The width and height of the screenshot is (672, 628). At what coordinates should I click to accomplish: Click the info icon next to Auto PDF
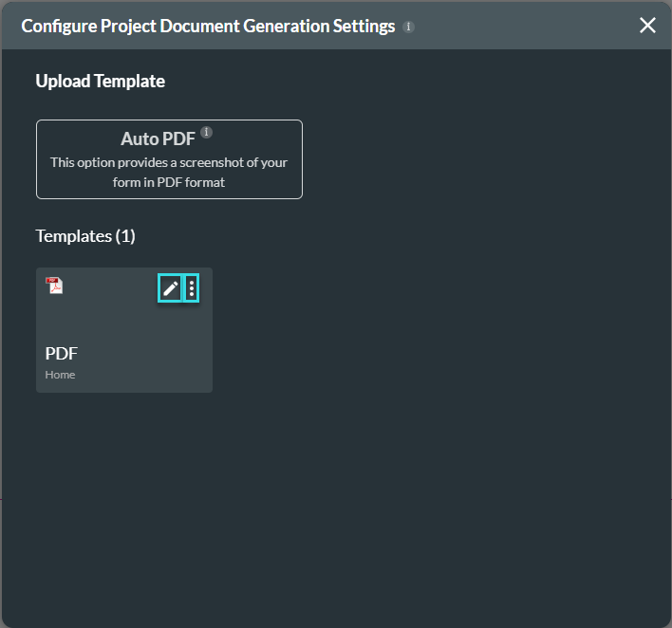[207, 133]
